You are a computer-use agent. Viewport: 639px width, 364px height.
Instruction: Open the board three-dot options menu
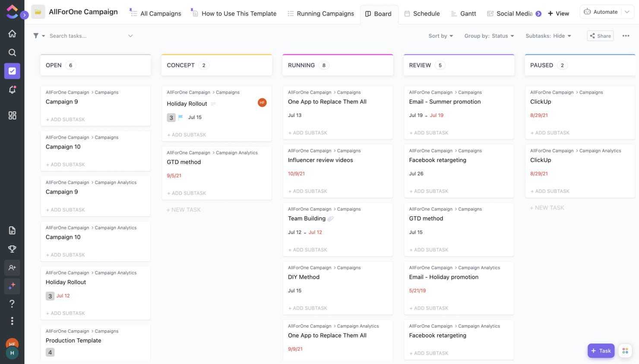626,36
